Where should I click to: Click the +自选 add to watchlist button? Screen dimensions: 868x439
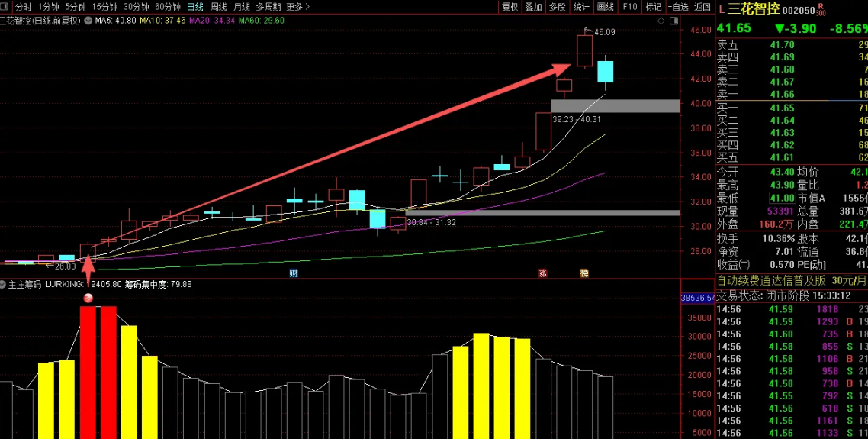678,7
